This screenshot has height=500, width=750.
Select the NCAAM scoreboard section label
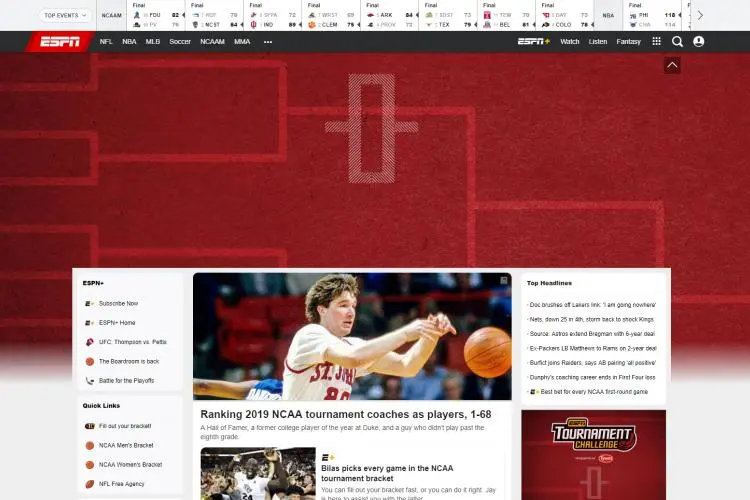(111, 15)
